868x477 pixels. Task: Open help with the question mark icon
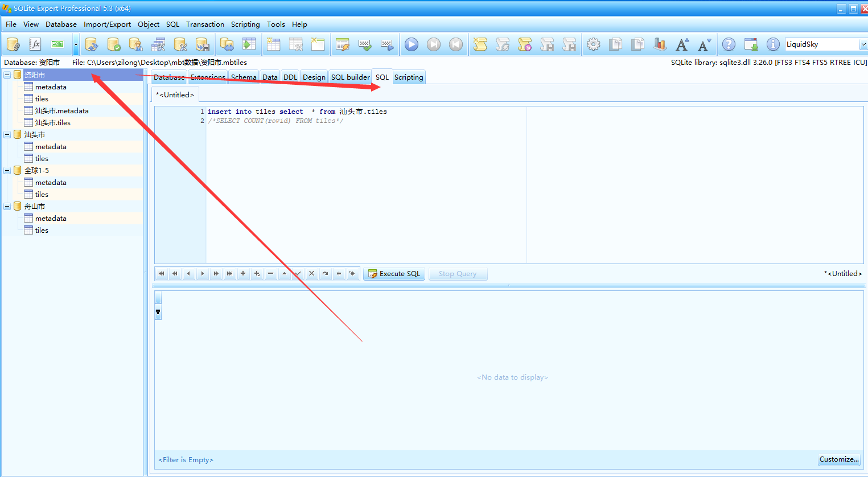click(x=729, y=44)
